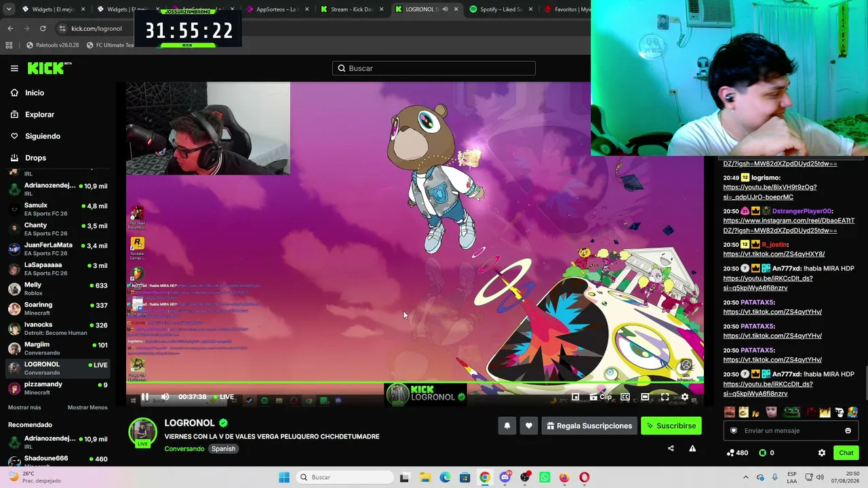
Task: Enter fullscreen on the video player
Action: tap(665, 397)
